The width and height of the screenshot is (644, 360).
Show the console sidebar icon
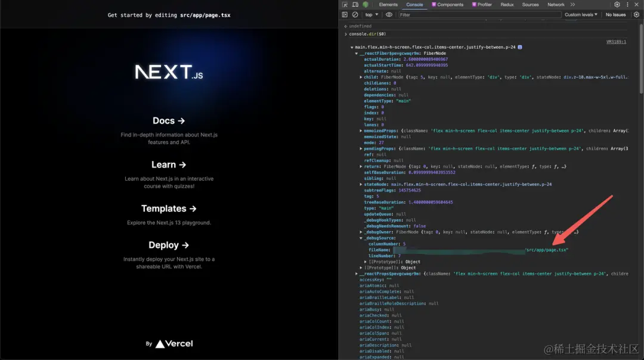pyautogui.click(x=345, y=14)
